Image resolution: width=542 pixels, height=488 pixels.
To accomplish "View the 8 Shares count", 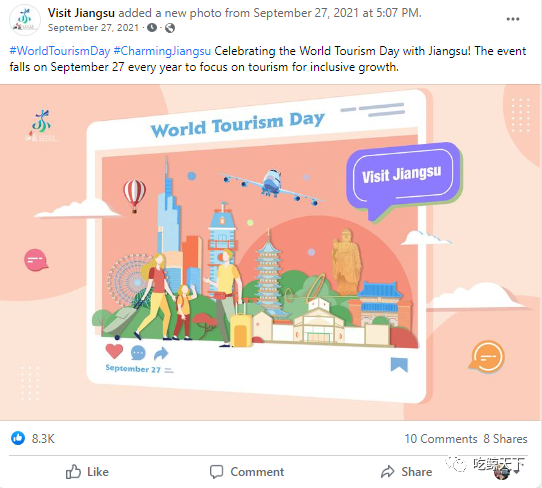I will [505, 439].
